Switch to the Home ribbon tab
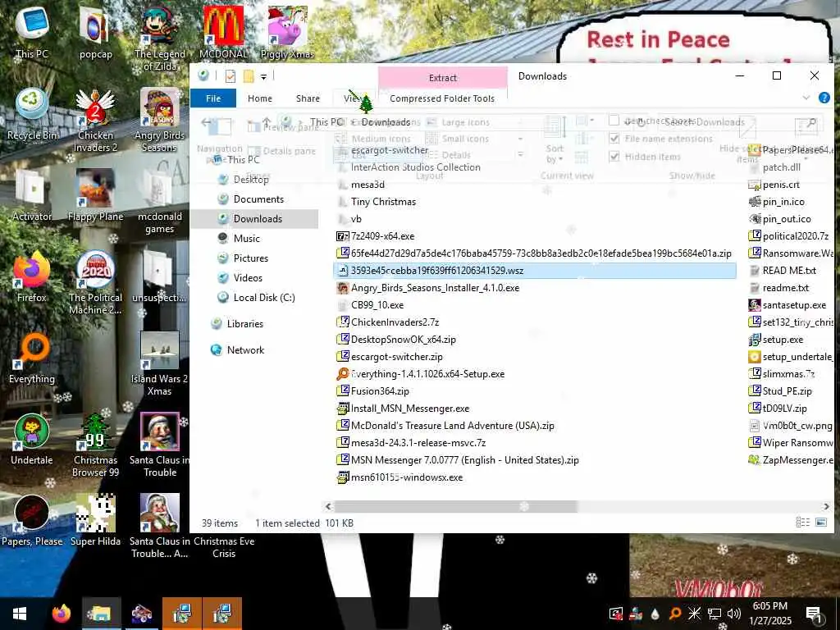 click(x=260, y=98)
